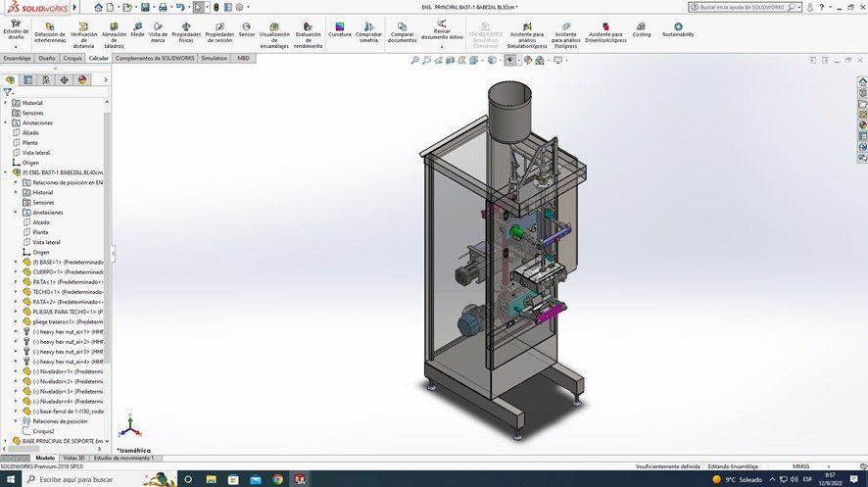Image resolution: width=868 pixels, height=487 pixels.
Task: Switch to the Diseño ribbon tab
Action: 47,58
